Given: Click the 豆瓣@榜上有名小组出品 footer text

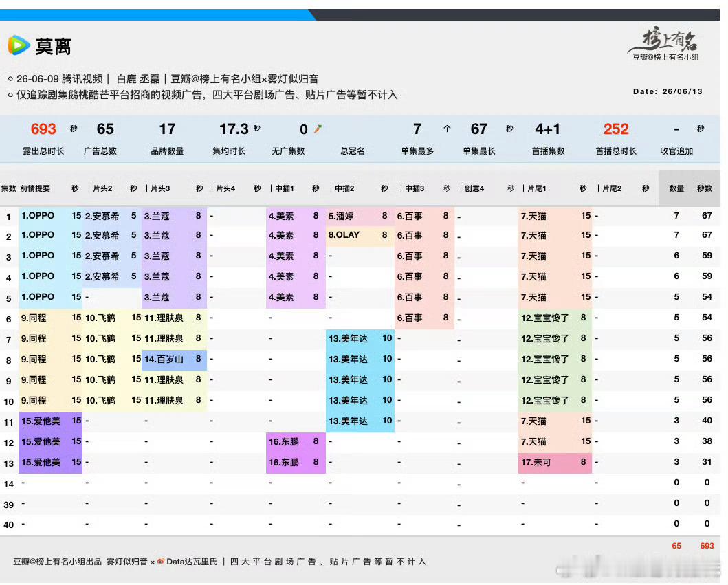Looking at the screenshot, I should pos(57,562).
